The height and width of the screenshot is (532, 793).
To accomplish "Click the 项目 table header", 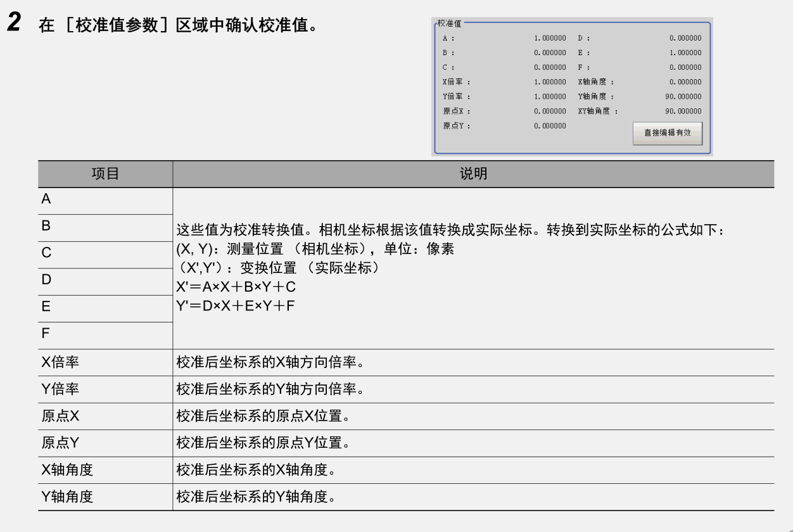I will point(105,174).
